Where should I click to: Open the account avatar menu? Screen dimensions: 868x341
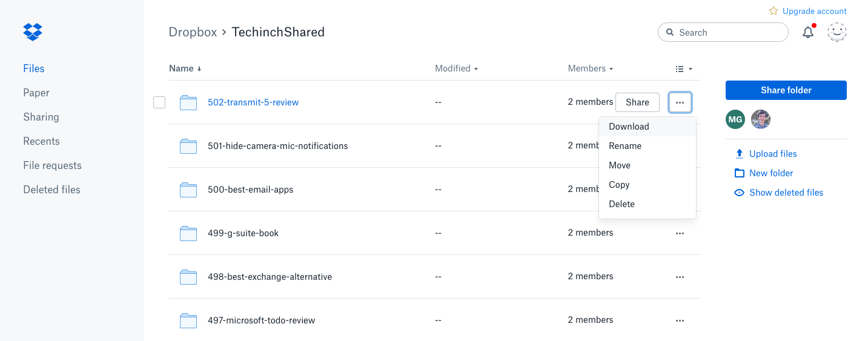click(837, 32)
